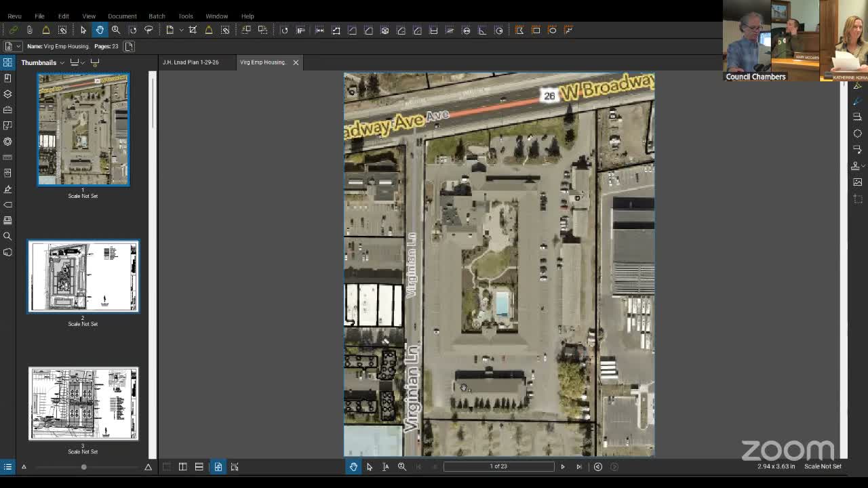Open the Document menu

click(122, 16)
